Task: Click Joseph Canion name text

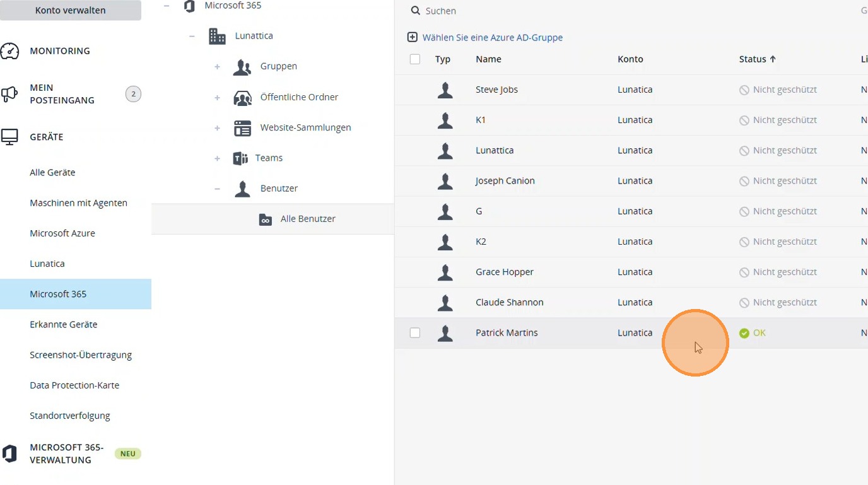Action: tap(505, 180)
